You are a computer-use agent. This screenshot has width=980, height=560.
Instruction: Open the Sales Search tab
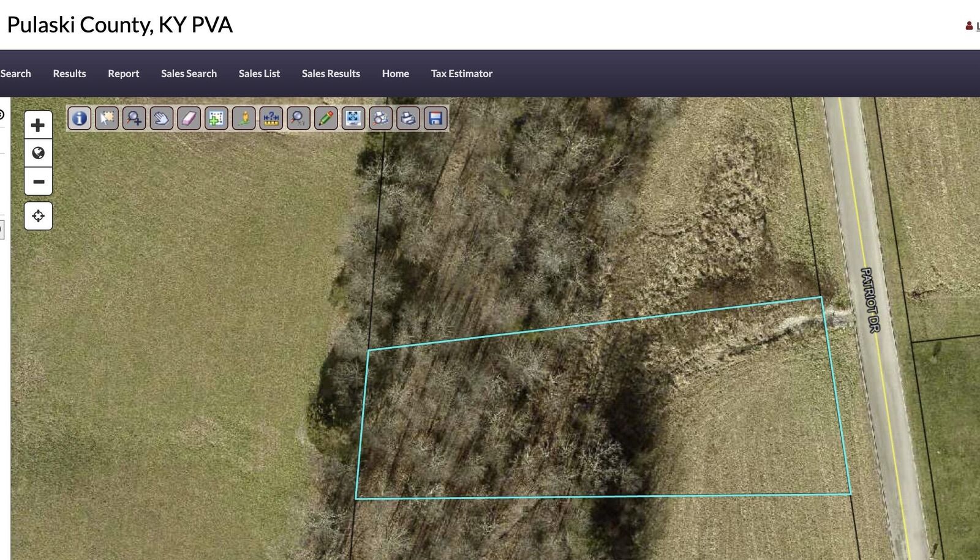(189, 73)
